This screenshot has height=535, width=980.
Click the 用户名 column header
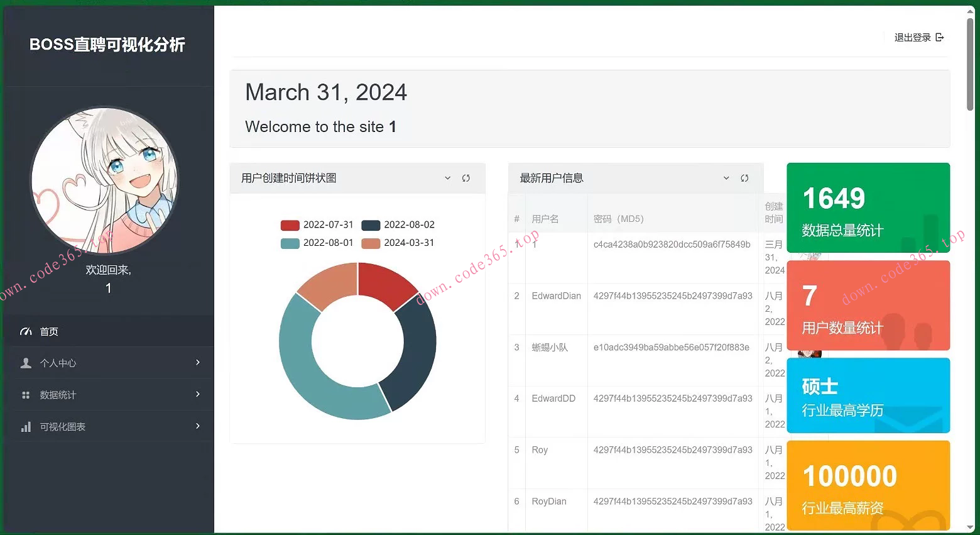[x=545, y=219]
